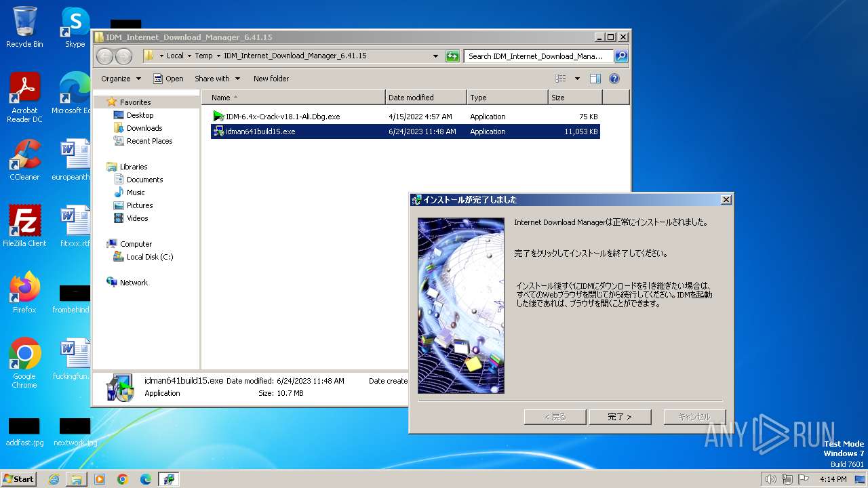Open Music library in navigation pane

click(136, 192)
